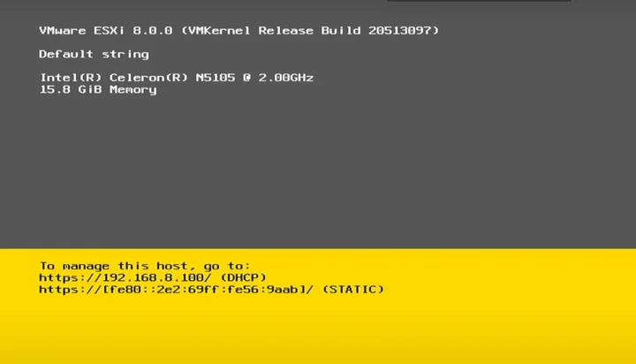Select the 8.0.0 version number

point(153,31)
